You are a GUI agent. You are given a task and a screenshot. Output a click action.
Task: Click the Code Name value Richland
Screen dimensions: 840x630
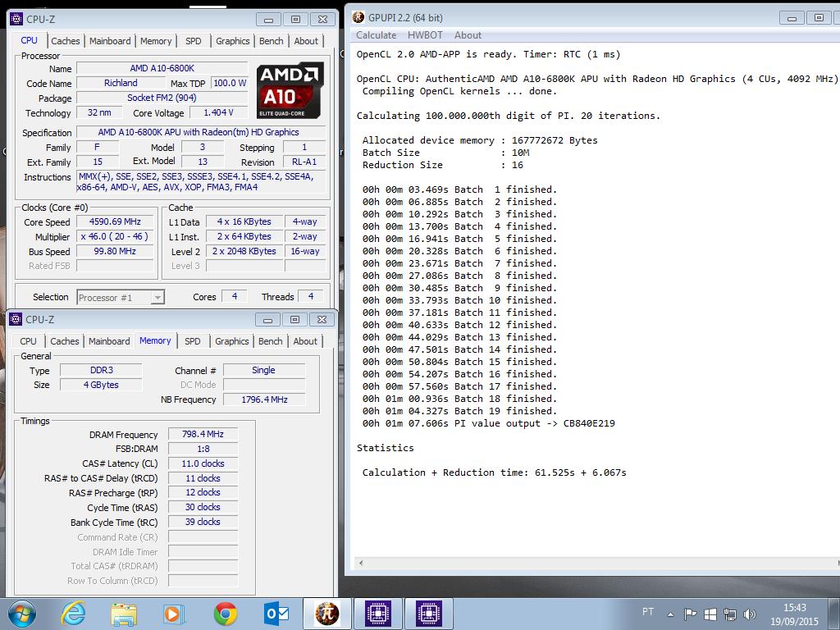pyautogui.click(x=121, y=83)
